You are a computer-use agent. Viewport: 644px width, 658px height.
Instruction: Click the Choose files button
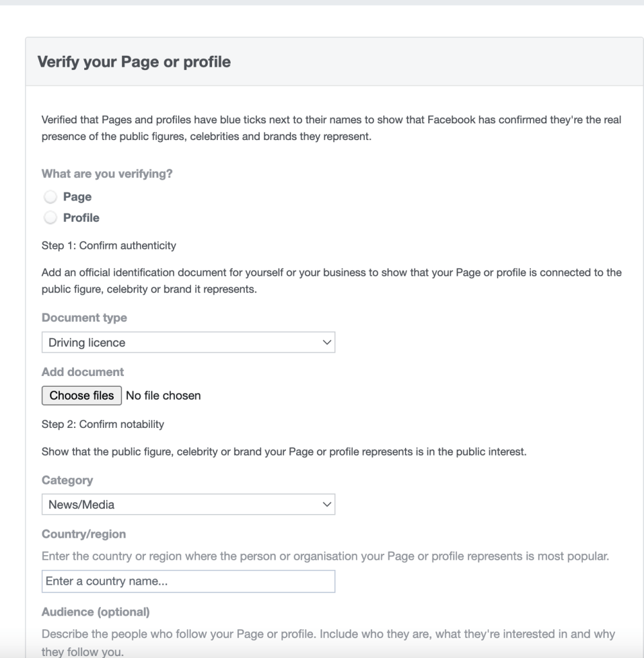click(x=82, y=395)
